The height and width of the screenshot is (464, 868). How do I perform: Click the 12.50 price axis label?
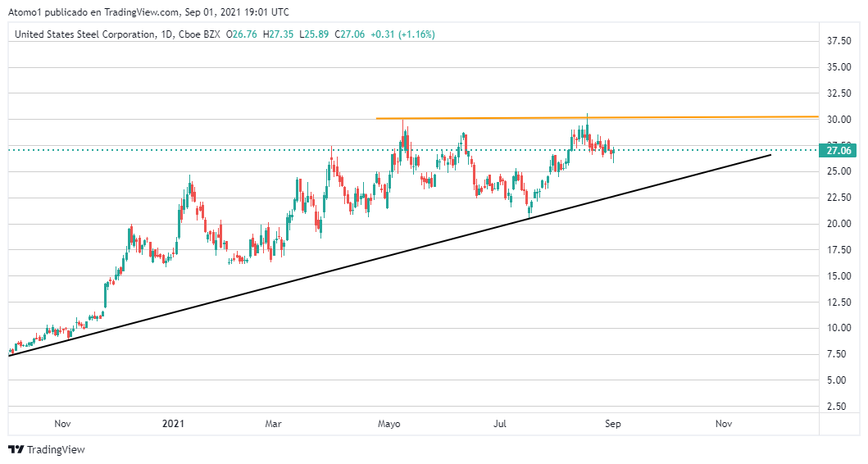click(x=838, y=303)
